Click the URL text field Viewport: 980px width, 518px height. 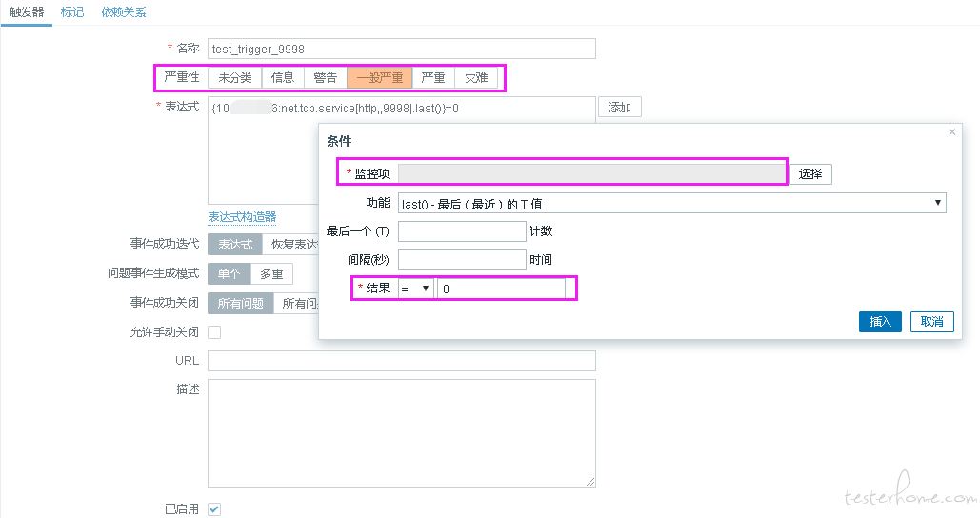coord(401,361)
